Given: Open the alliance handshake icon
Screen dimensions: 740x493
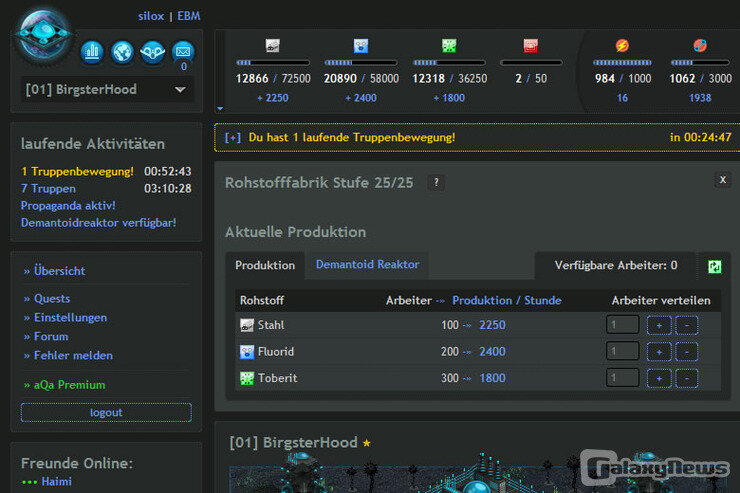Looking at the screenshot, I should pyautogui.click(x=152, y=51).
